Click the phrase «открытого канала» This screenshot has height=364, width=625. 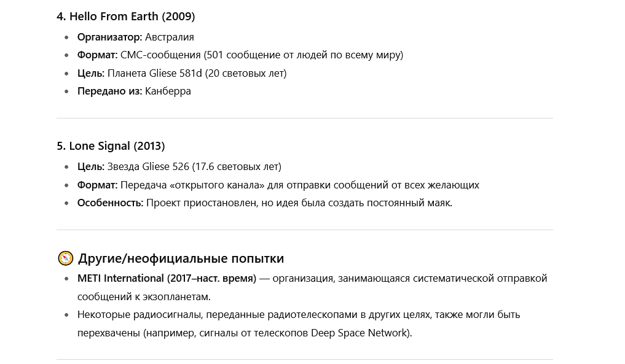point(215,185)
